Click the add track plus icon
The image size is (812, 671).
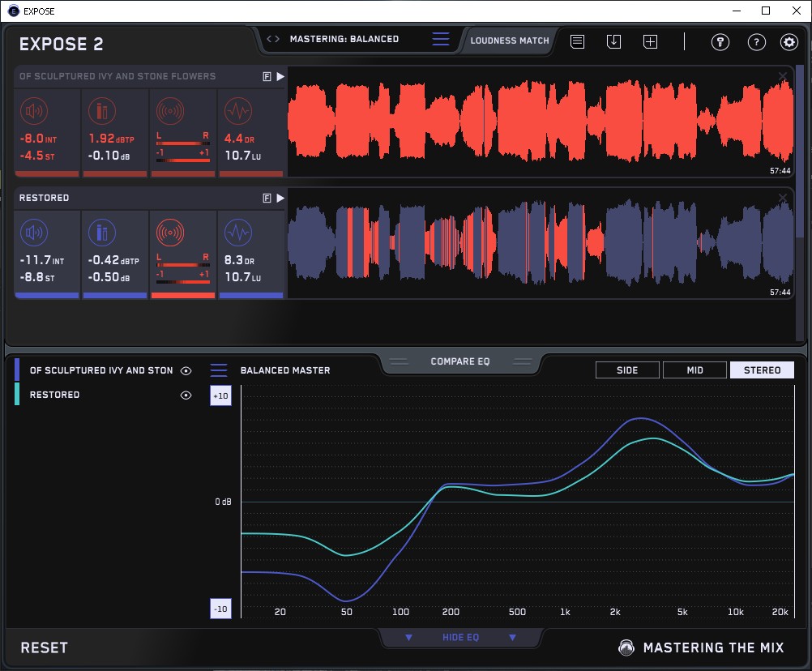click(651, 41)
